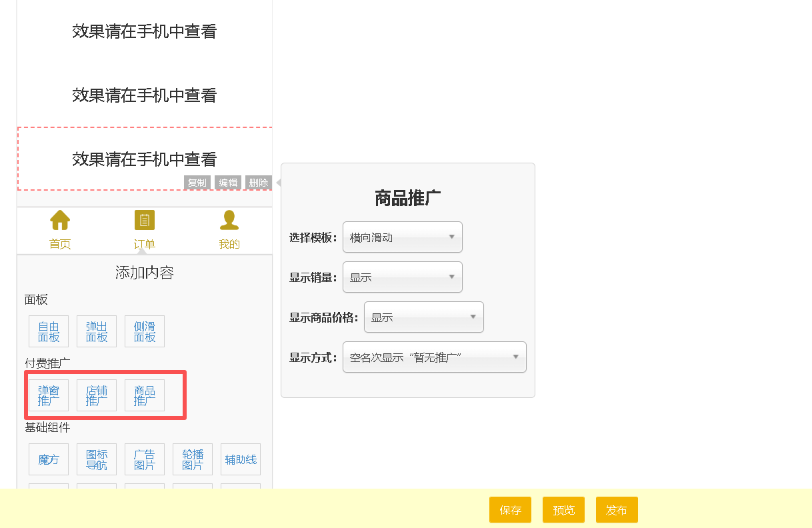The image size is (812, 528).
Task: Open the 选择模板 dropdown
Action: (402, 237)
